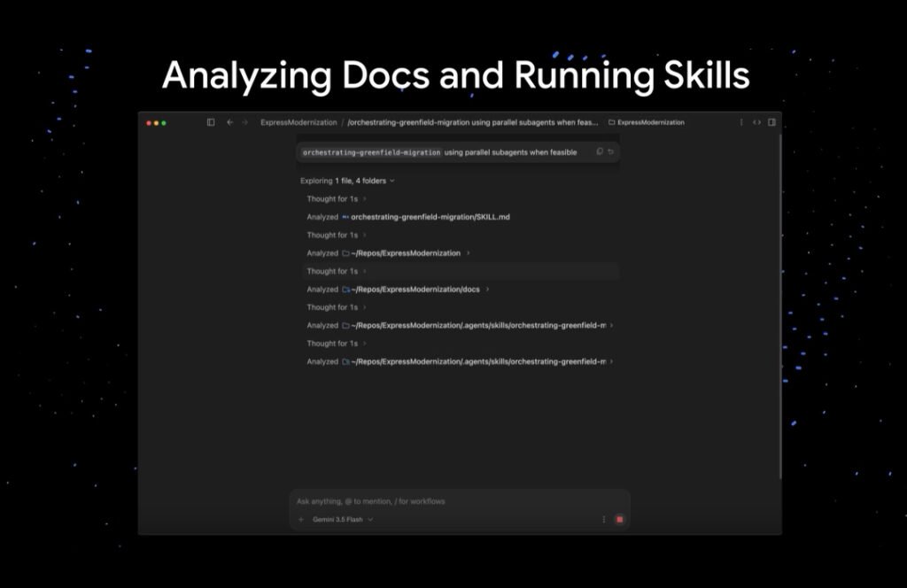Go forward with the right arrow
This screenshot has width=907, height=588.
coord(244,122)
